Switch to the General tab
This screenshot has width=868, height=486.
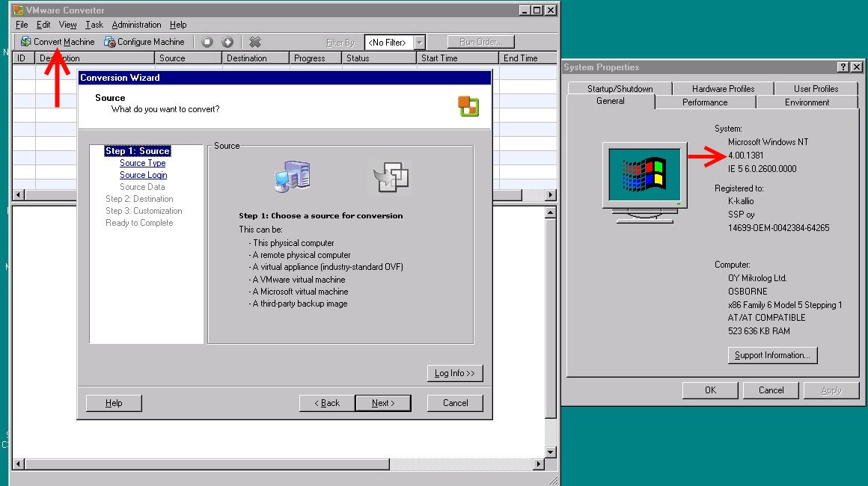click(611, 101)
